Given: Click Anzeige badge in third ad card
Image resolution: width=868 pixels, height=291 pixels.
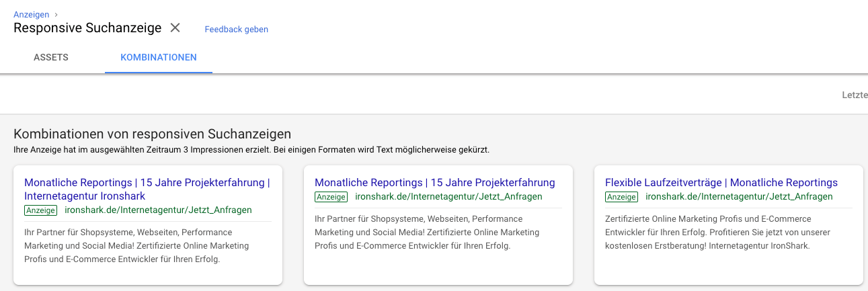Looking at the screenshot, I should 622,197.
